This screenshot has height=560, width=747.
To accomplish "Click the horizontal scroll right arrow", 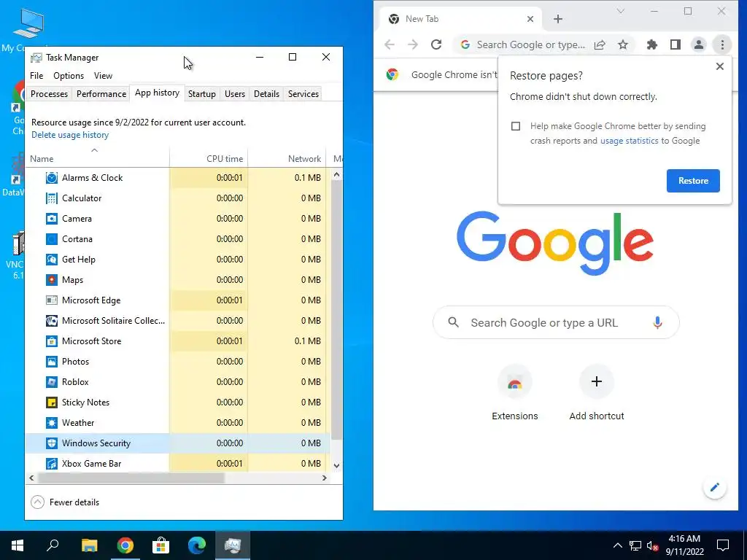I will pyautogui.click(x=325, y=478).
